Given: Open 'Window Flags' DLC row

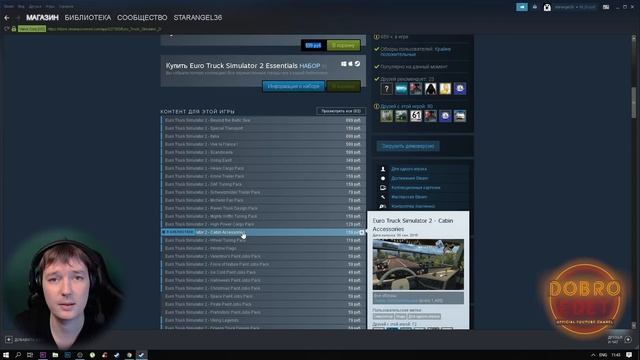Looking at the screenshot, I should pyautogui.click(x=263, y=248).
